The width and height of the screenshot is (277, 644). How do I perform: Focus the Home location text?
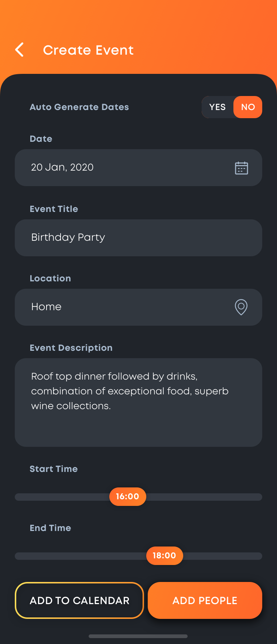[x=47, y=307]
